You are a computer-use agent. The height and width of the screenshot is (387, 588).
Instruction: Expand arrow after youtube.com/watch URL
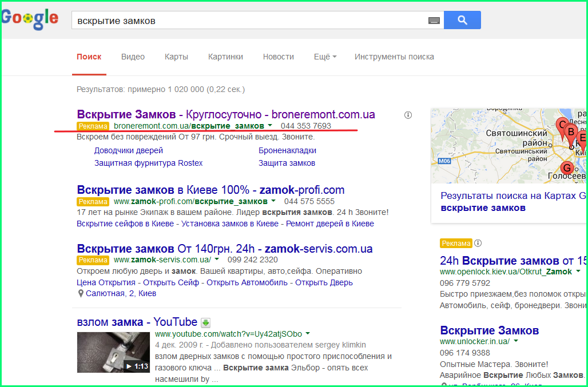pyautogui.click(x=308, y=333)
